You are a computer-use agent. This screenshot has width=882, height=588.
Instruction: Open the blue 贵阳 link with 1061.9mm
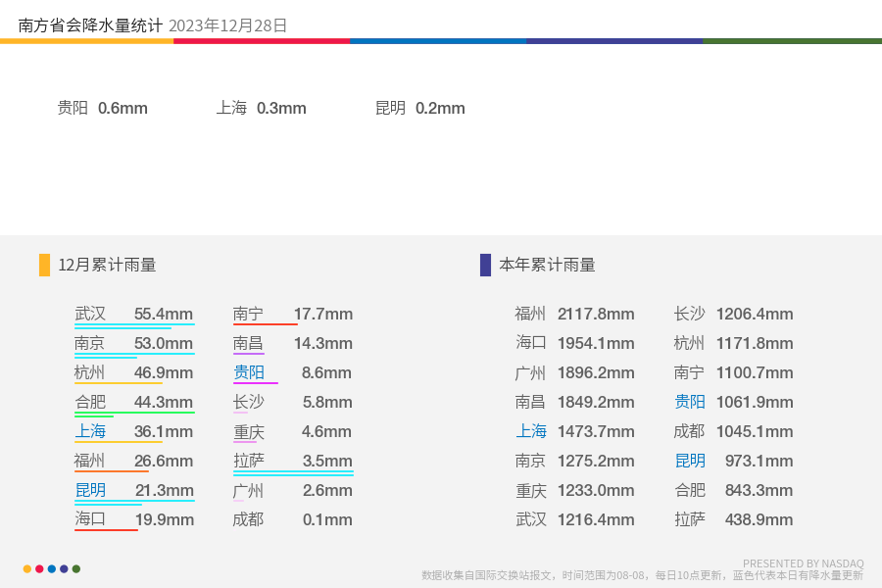pos(690,403)
